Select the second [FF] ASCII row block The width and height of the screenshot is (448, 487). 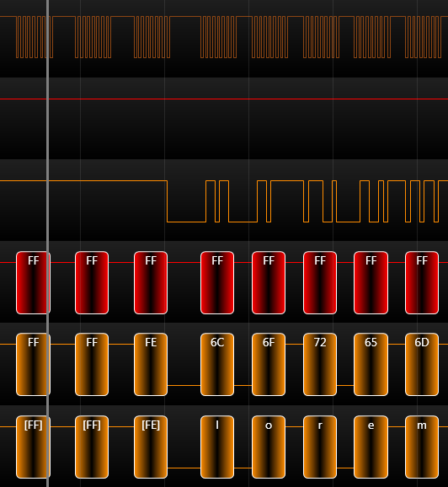click(x=92, y=447)
